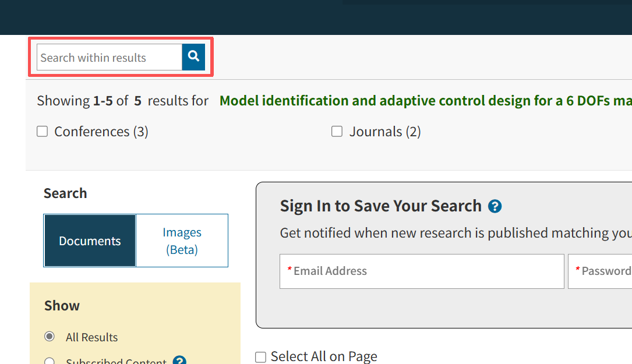Enable the Select All on Page checkbox
632x364 pixels.
coord(260,356)
